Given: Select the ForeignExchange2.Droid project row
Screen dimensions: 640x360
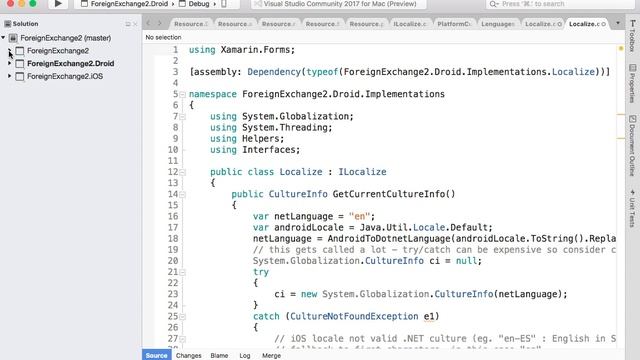Looking at the screenshot, I should click(70, 63).
